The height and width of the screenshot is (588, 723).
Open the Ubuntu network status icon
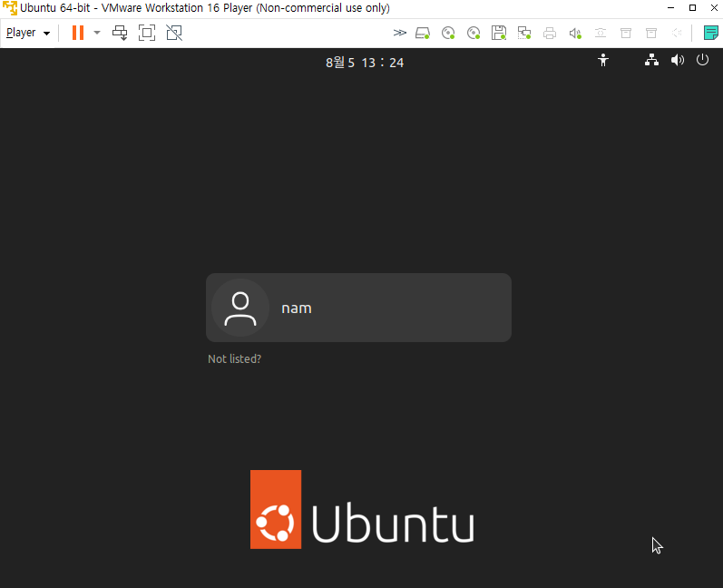click(651, 60)
